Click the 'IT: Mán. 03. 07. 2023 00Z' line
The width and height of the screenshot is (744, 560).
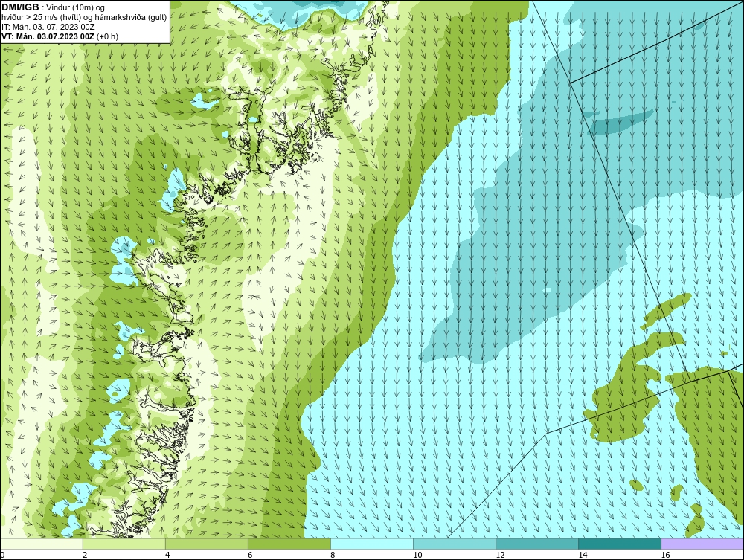pos(48,27)
